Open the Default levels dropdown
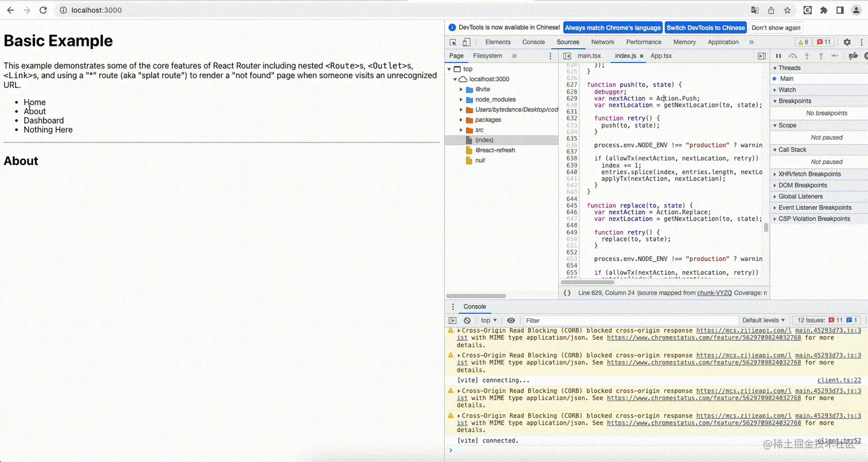This screenshot has height=462, width=868. pos(764,320)
